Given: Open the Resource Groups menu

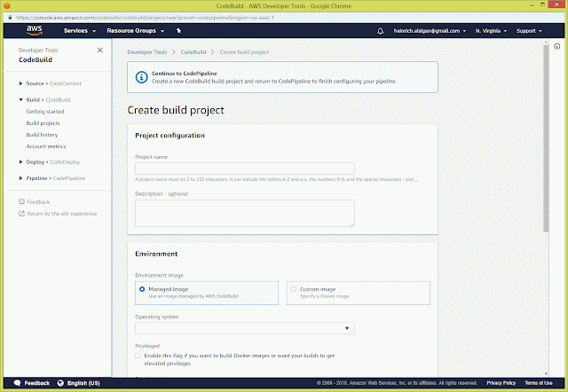Looking at the screenshot, I should 136,31.
